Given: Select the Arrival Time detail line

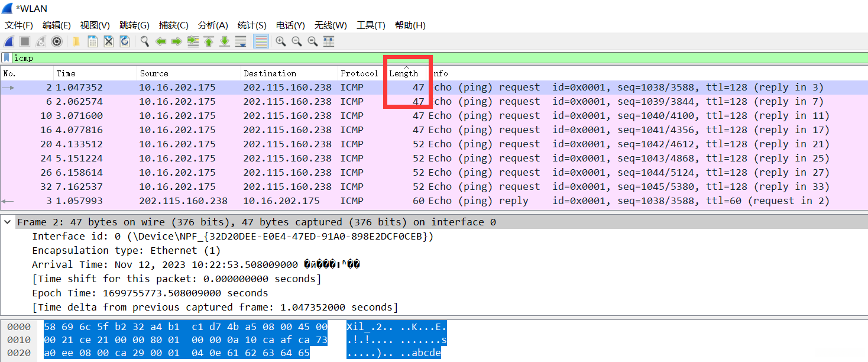Looking at the screenshot, I should 196,265.
